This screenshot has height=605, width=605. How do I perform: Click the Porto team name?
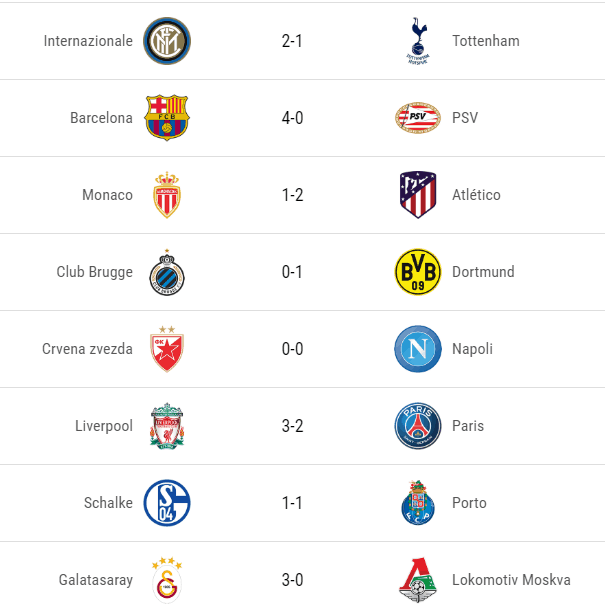pos(469,503)
